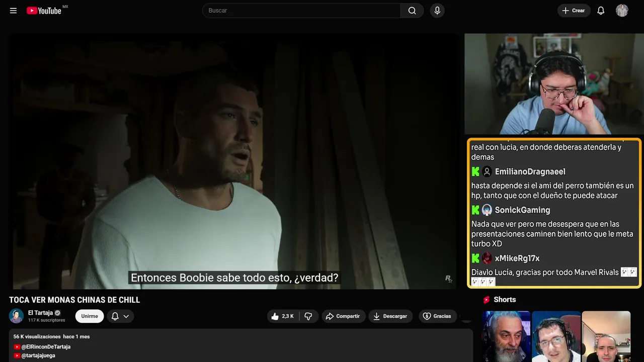Screen dimensions: 644x362
Task: Open El Tartaja channel avatar
Action: point(17,316)
